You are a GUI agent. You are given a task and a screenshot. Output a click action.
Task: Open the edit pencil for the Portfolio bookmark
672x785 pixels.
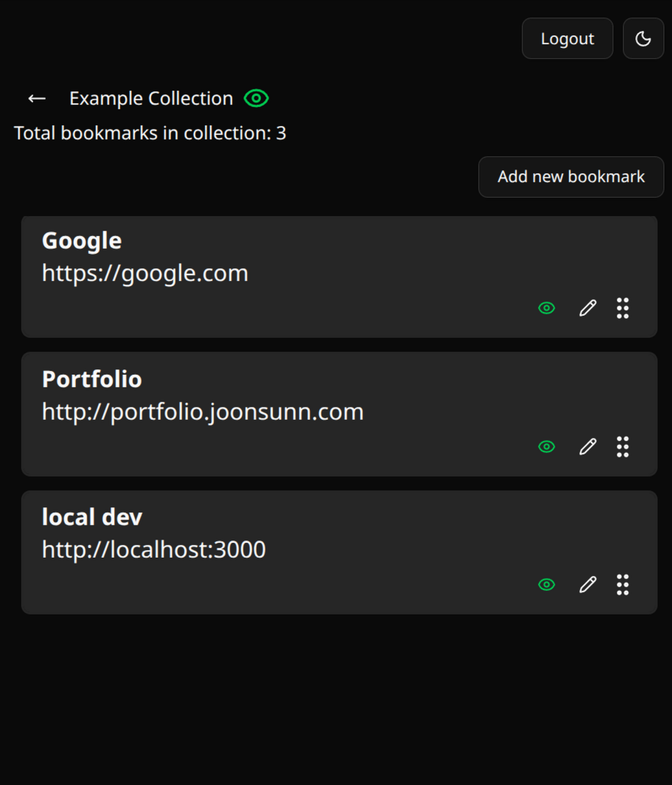pos(587,446)
